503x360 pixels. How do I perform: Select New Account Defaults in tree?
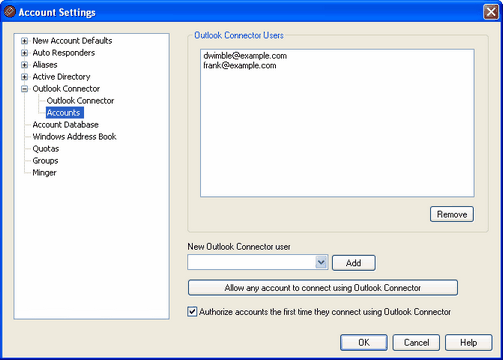click(x=72, y=41)
